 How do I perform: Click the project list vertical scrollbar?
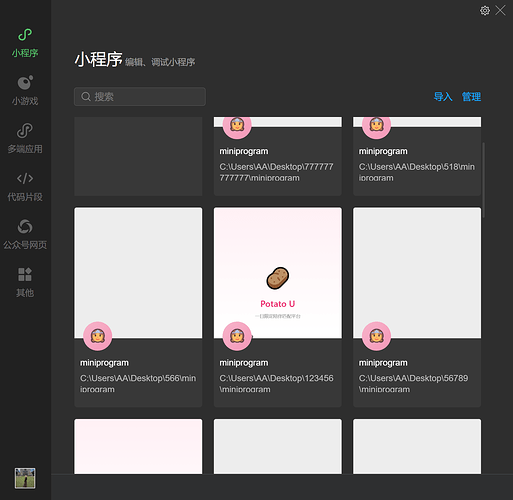[x=483, y=180]
